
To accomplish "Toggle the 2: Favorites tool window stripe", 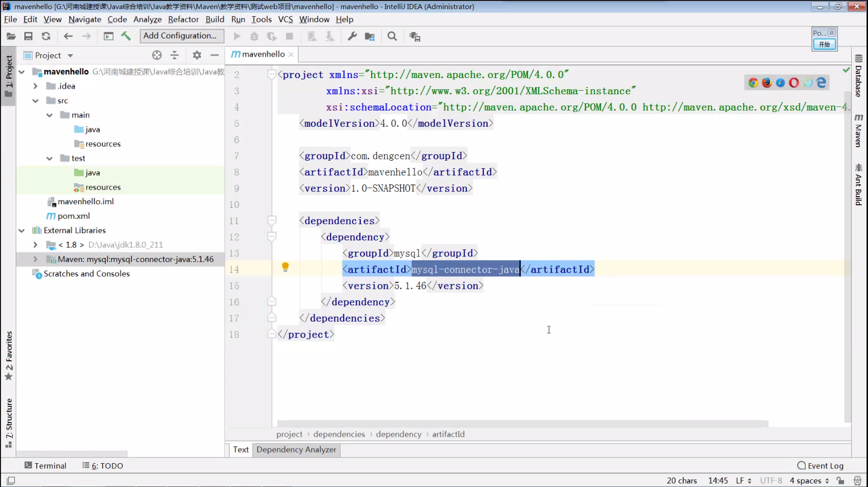I will [8, 355].
